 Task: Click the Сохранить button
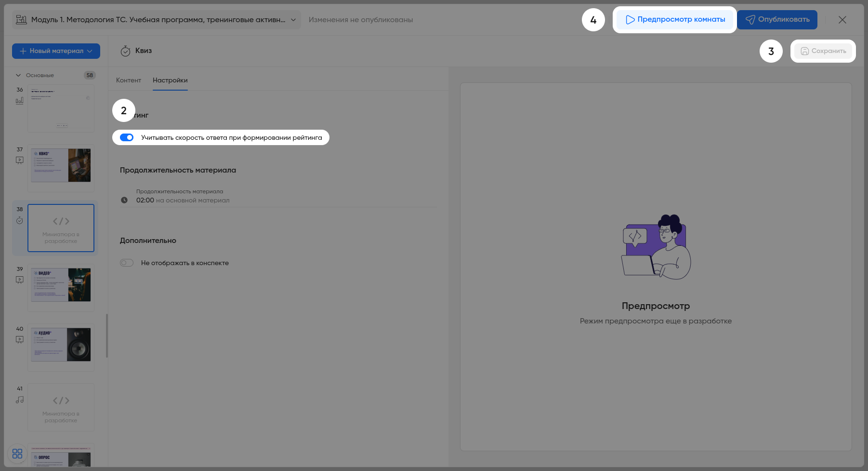(x=823, y=51)
